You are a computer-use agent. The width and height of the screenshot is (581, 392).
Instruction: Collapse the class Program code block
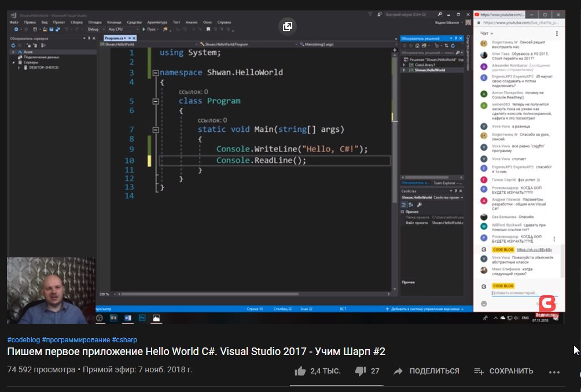point(156,101)
